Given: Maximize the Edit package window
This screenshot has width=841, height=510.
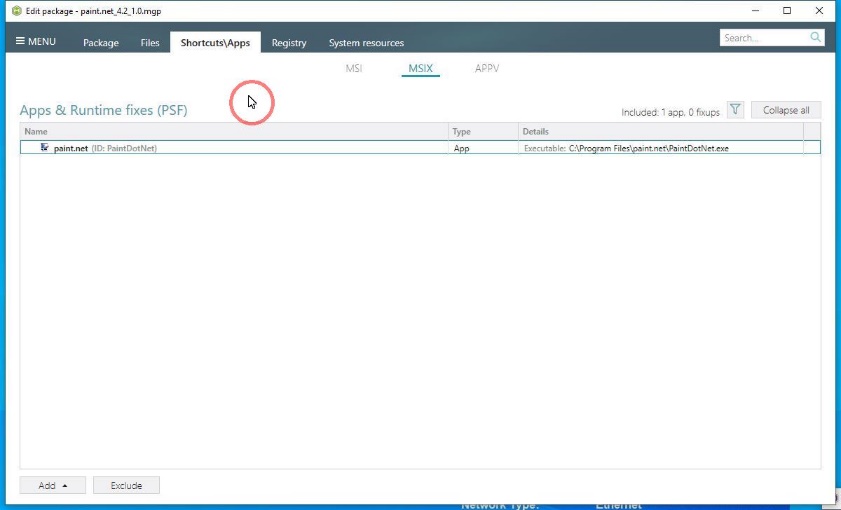Looking at the screenshot, I should [x=787, y=10].
